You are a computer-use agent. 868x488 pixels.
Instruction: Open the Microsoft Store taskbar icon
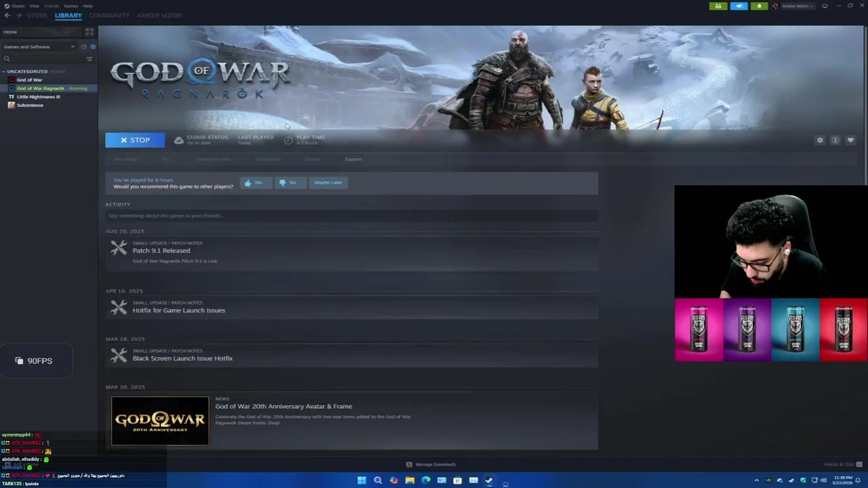(458, 481)
